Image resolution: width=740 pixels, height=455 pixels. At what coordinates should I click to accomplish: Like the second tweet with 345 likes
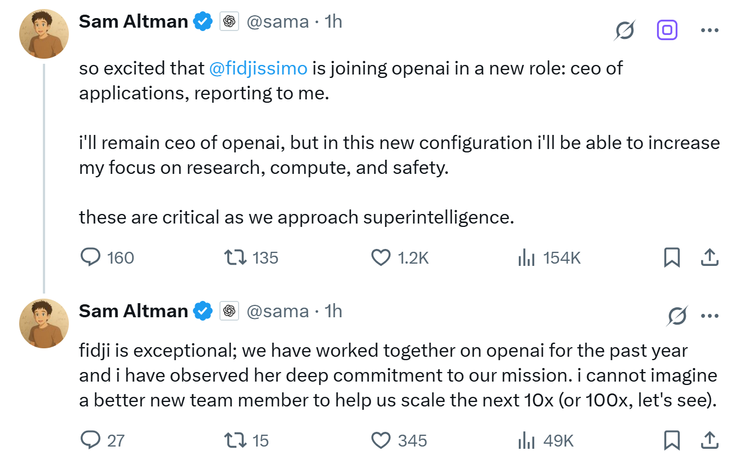click(381, 440)
